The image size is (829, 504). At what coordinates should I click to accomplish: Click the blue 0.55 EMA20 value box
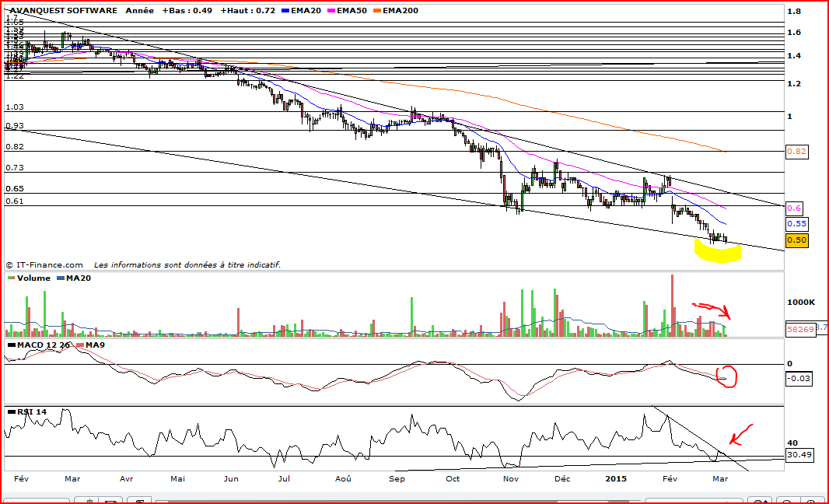click(x=797, y=224)
